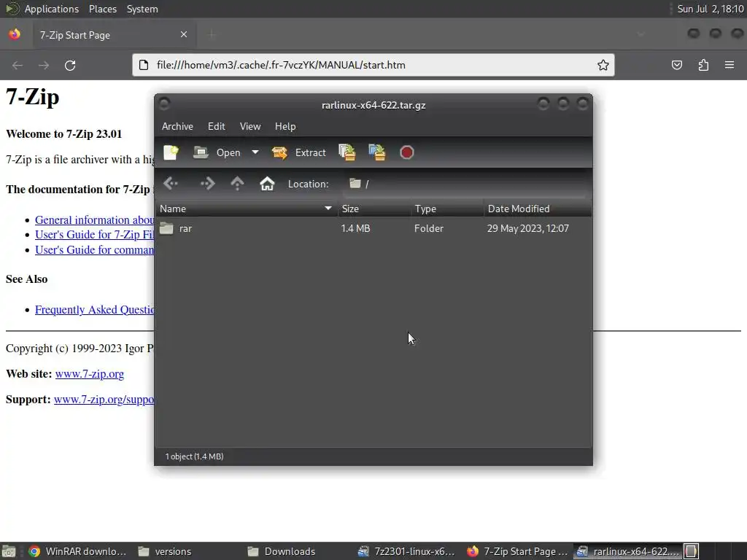Select the rar folder row
The width and height of the screenshot is (747, 560).
[373, 228]
